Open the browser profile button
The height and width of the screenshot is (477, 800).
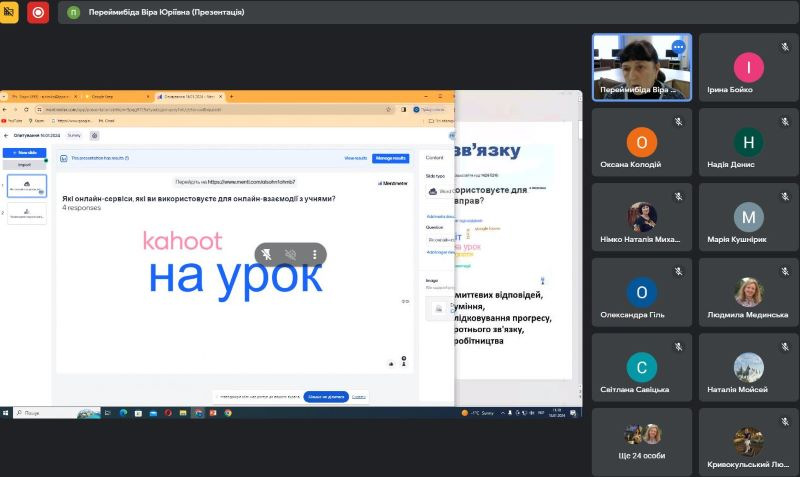tap(429, 110)
